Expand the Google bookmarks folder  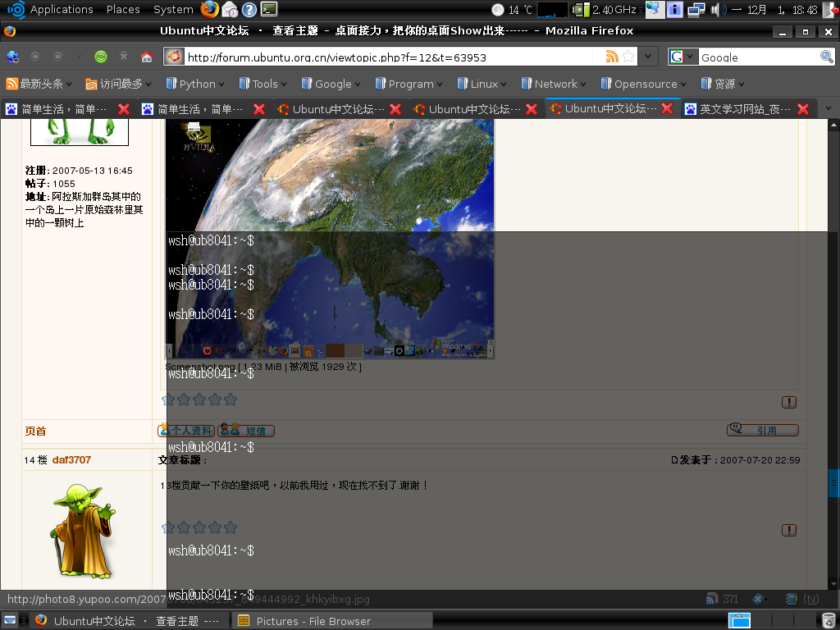click(331, 84)
